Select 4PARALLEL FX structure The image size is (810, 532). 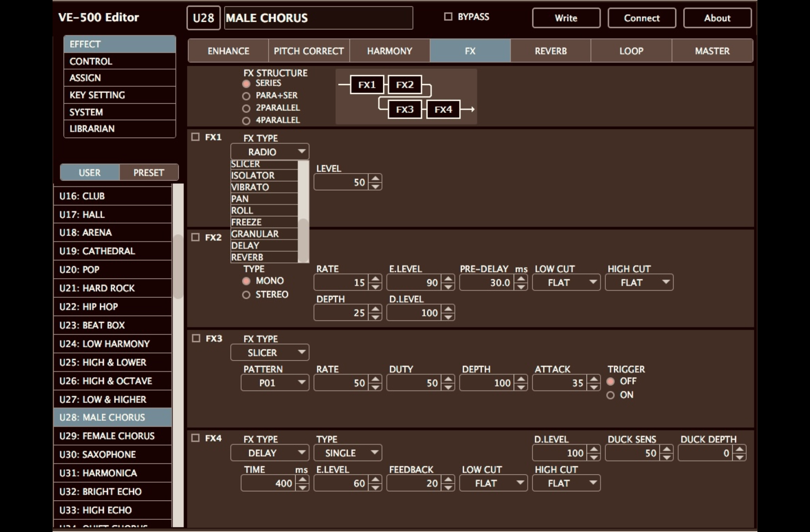coord(246,121)
